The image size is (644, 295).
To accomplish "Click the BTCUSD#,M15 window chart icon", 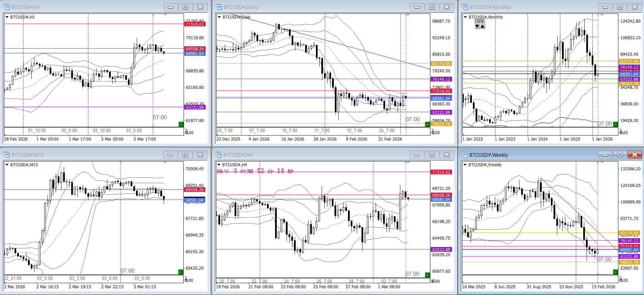I will pos(7,155).
